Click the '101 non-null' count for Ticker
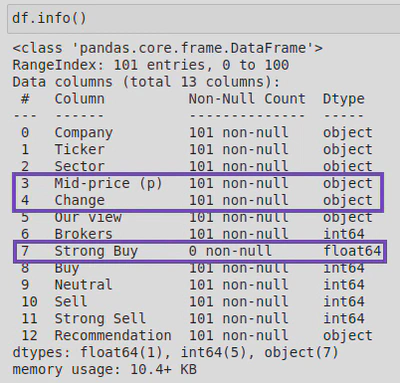 pyautogui.click(x=239, y=149)
